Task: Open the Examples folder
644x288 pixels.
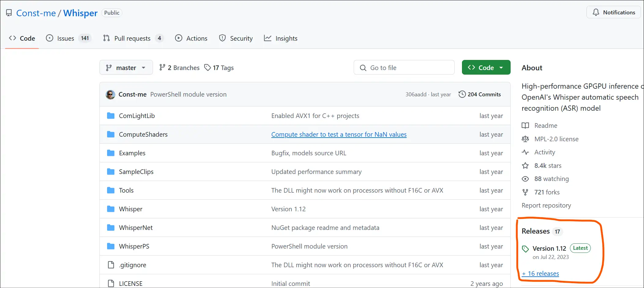Action: pyautogui.click(x=132, y=153)
